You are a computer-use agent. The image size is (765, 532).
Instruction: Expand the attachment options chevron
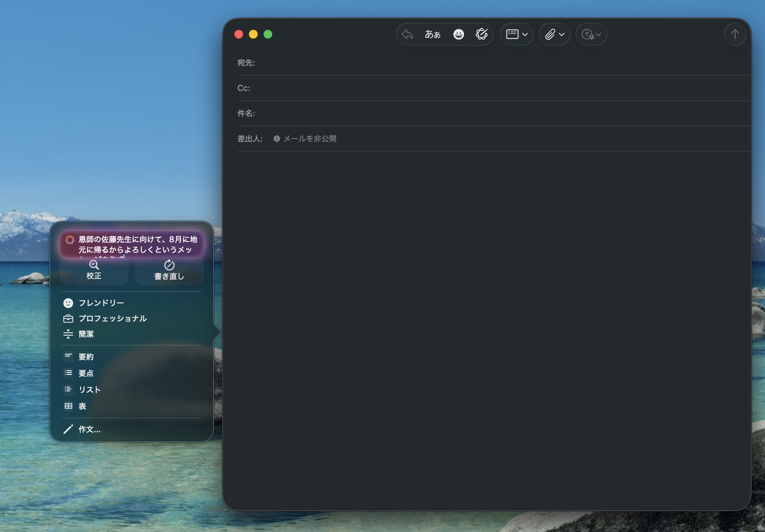pyautogui.click(x=561, y=34)
